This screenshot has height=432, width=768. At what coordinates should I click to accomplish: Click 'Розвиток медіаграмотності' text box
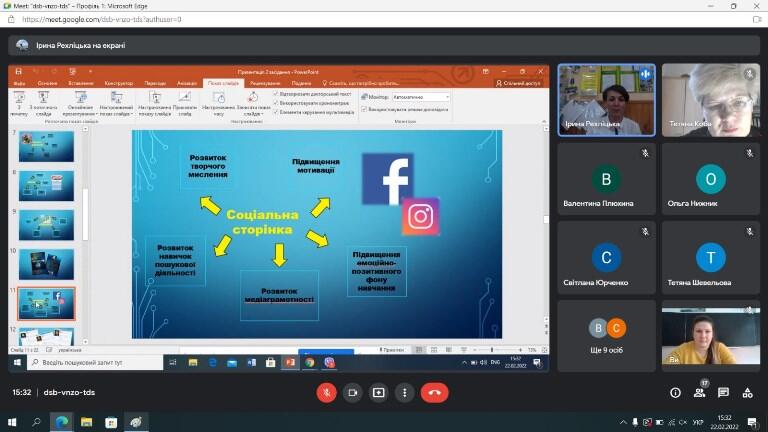coord(279,295)
